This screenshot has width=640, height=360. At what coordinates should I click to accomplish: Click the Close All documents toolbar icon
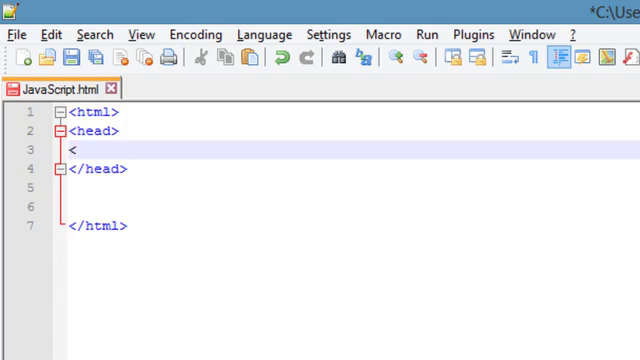coord(144,57)
